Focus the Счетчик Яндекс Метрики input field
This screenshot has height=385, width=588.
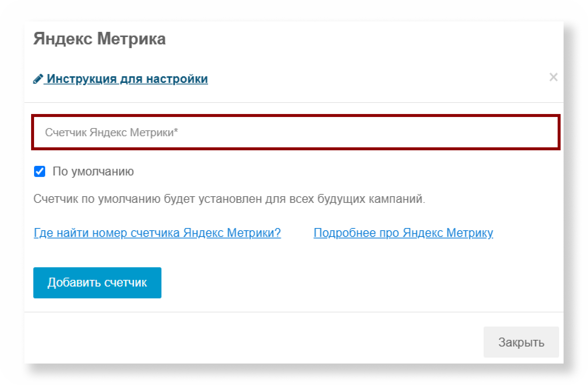point(295,132)
